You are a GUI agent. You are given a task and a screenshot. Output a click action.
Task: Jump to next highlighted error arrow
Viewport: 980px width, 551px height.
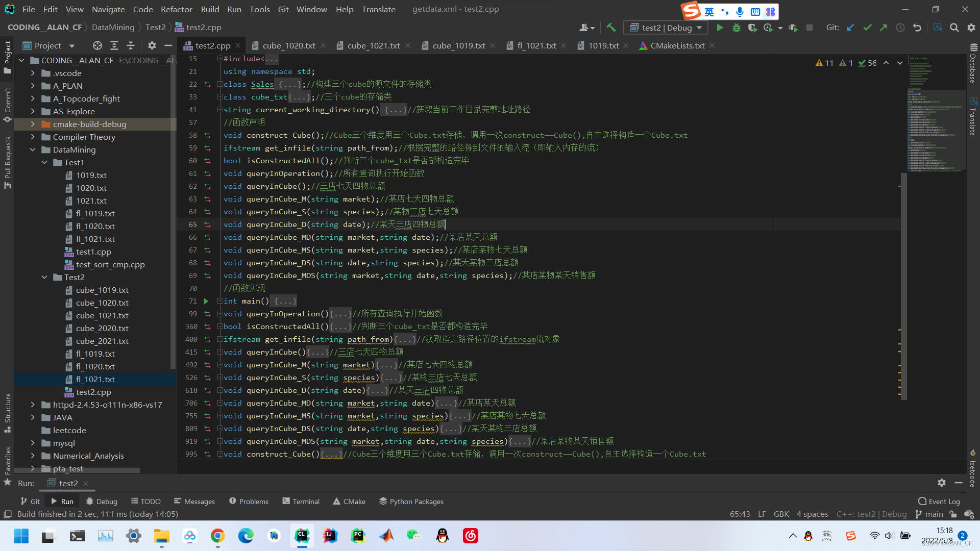(900, 63)
